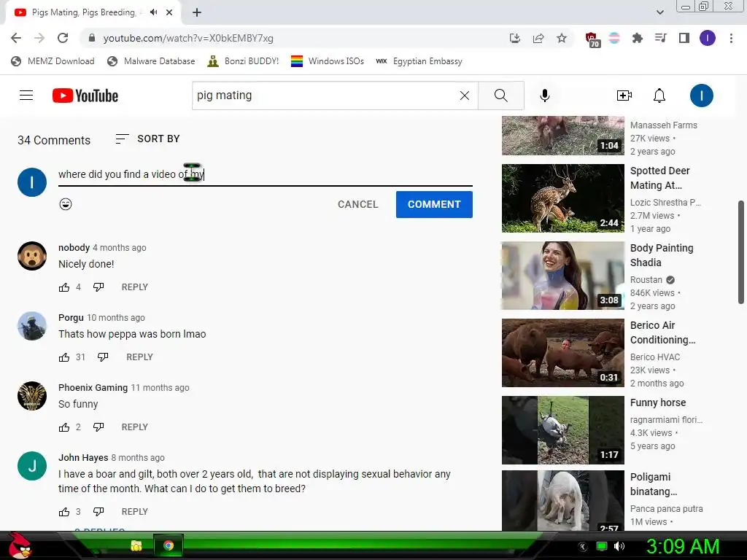
Task: Open the ad blocker extension showing 70
Action: [592, 39]
